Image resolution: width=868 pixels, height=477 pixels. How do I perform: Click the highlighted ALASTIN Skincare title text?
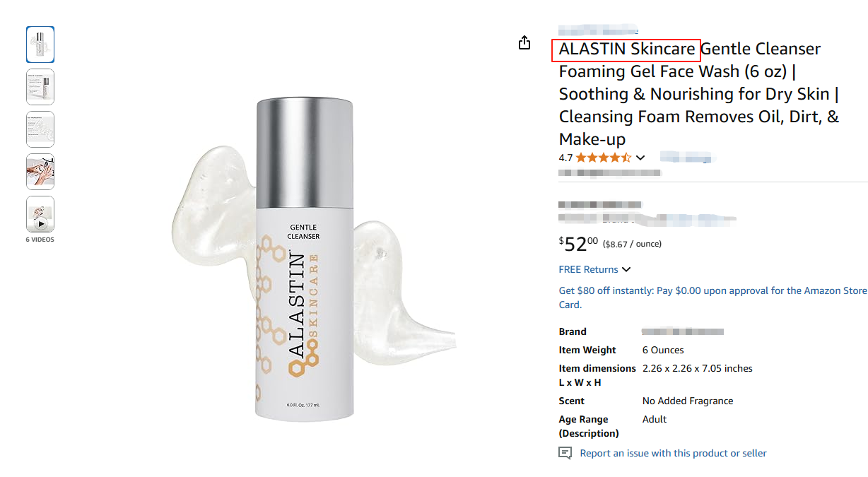click(x=626, y=49)
